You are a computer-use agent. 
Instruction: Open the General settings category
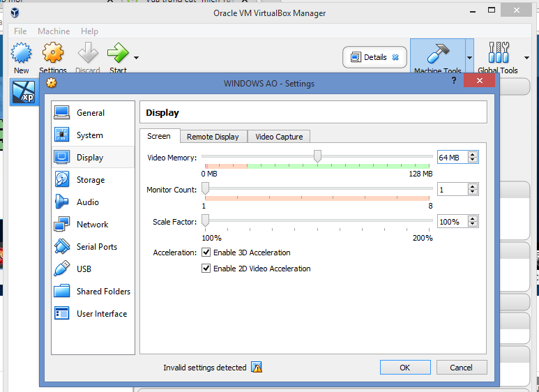pyautogui.click(x=93, y=113)
